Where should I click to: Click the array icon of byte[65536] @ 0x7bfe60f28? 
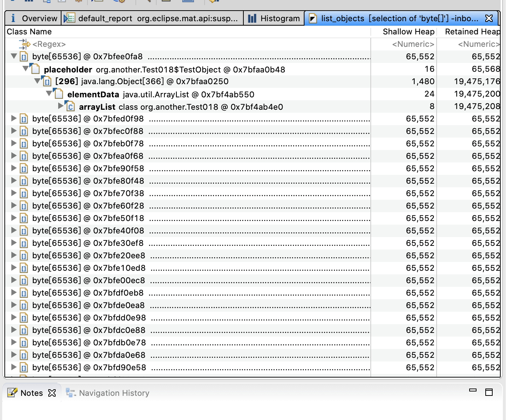point(24,206)
